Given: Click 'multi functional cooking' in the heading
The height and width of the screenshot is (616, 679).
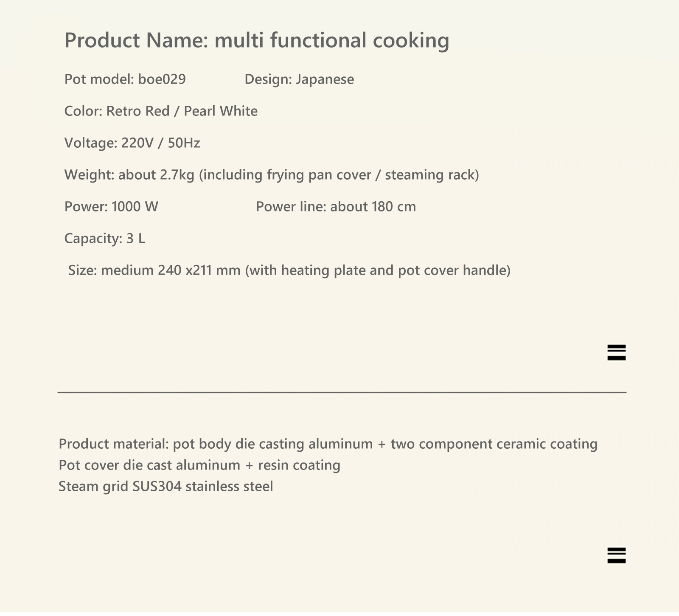Looking at the screenshot, I should [332, 41].
